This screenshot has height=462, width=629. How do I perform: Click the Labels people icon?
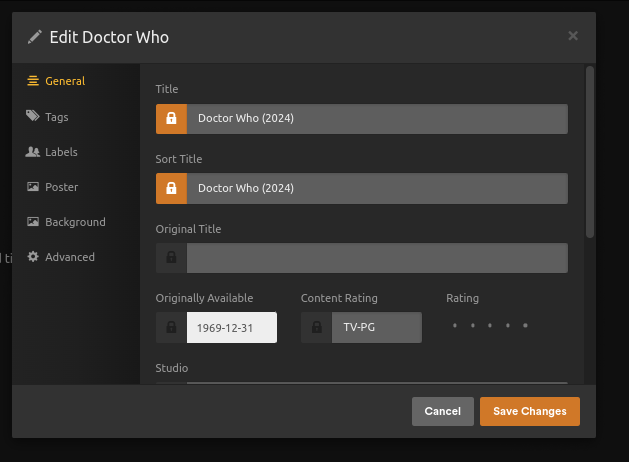point(33,152)
